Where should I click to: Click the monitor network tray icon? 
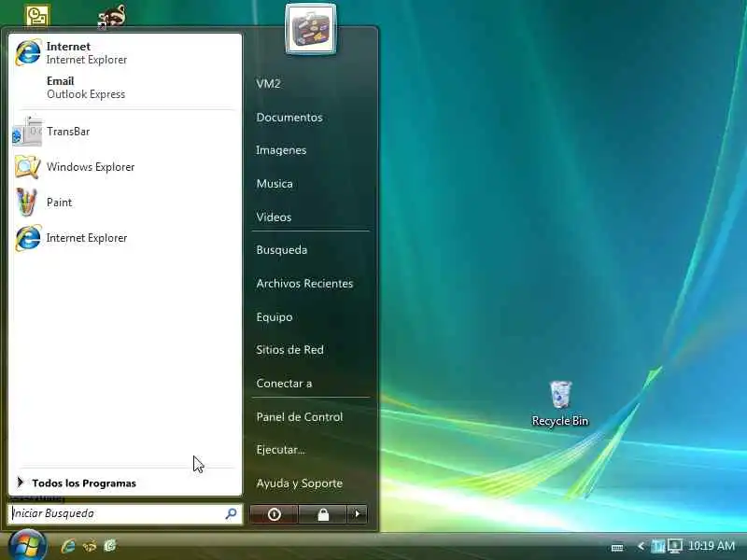pyautogui.click(x=674, y=546)
